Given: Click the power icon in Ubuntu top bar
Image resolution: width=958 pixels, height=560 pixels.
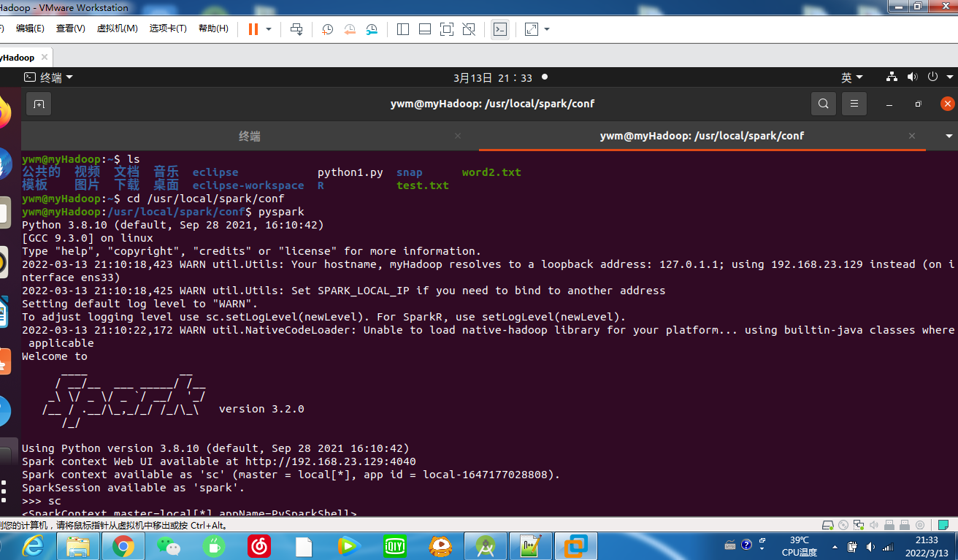Looking at the screenshot, I should point(932,77).
